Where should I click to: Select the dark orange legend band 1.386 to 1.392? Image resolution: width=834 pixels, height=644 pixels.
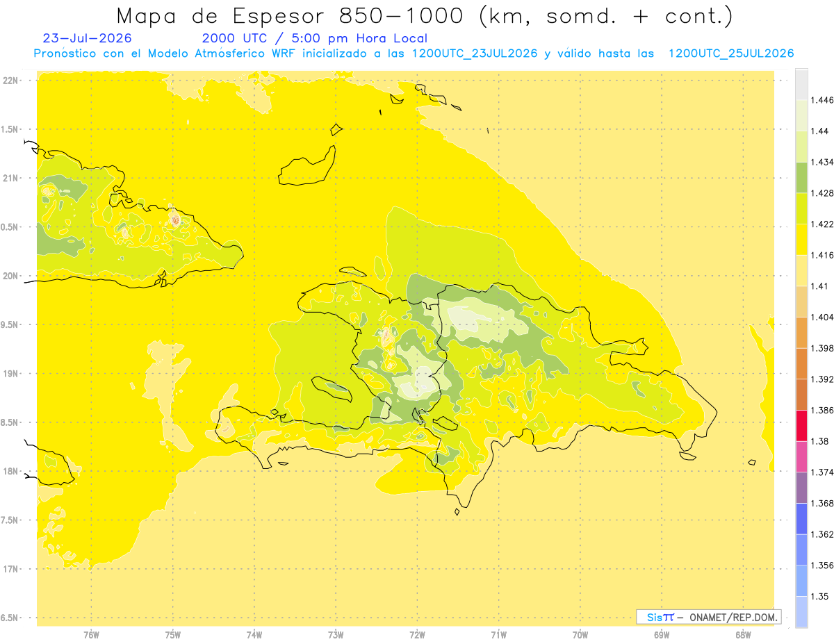801,395
